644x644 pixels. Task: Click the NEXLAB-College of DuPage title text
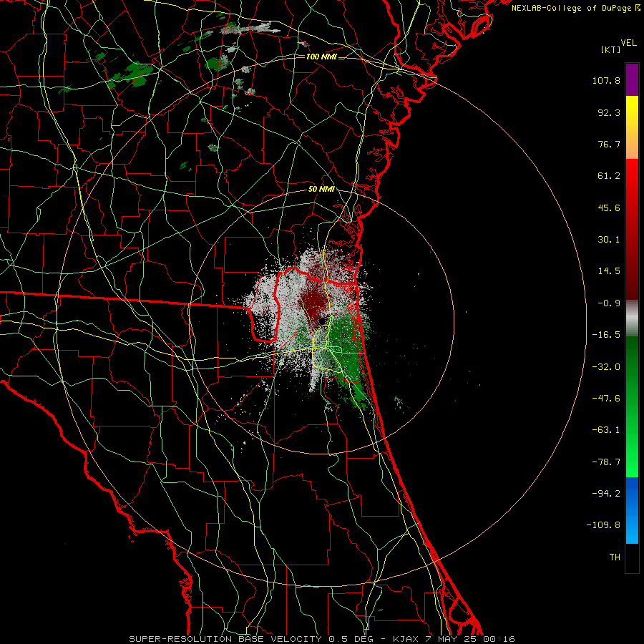click(x=576, y=8)
